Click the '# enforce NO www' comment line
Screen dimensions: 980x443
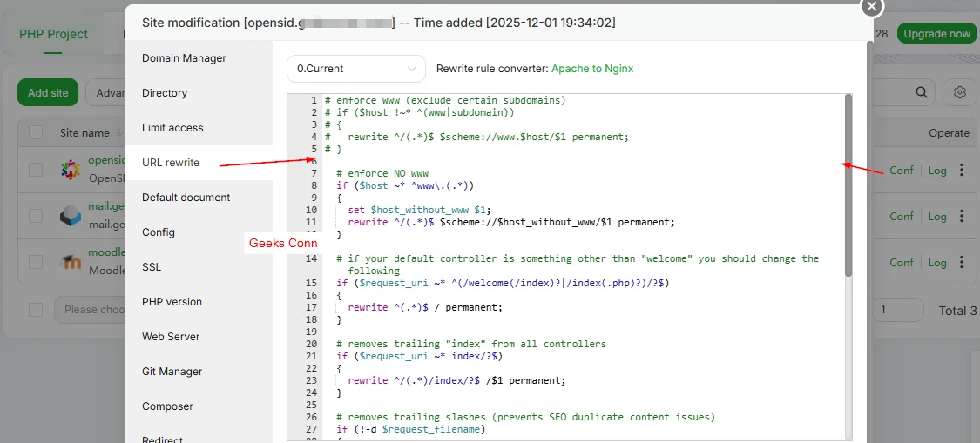point(382,173)
